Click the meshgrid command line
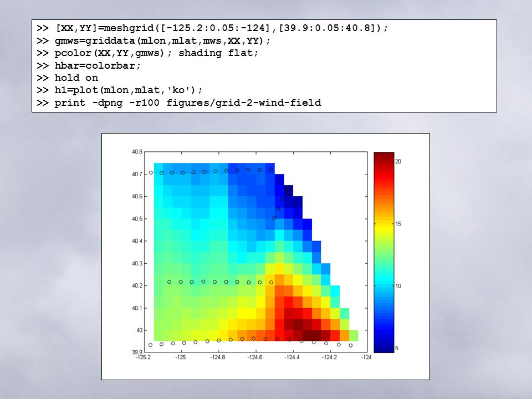 point(212,28)
